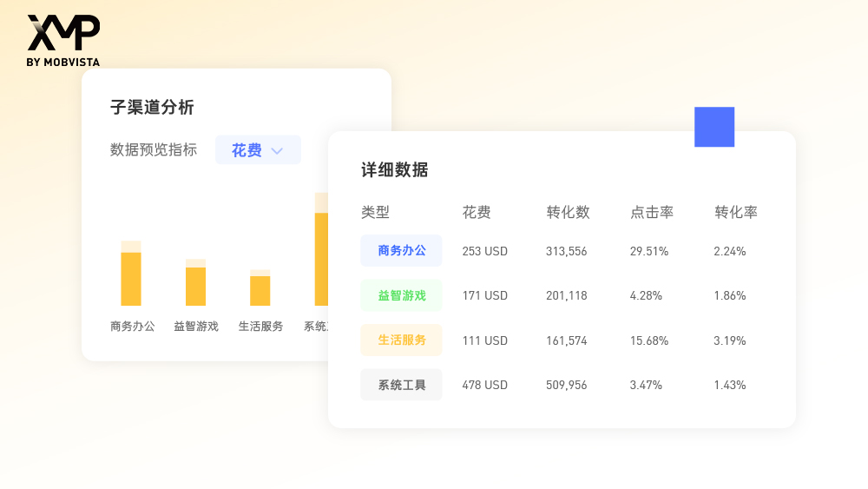The image size is (868, 489).
Task: Open the 花费 metric dropdown
Action: point(258,149)
